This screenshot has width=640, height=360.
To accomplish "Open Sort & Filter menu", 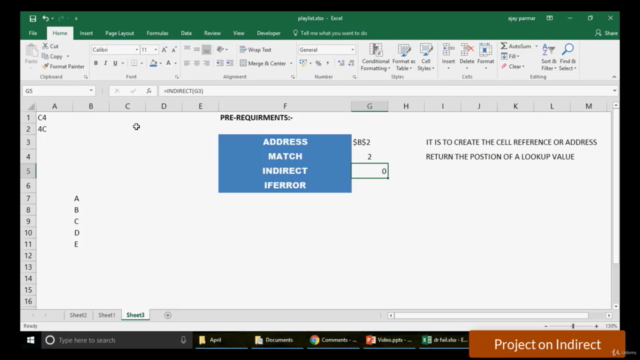I will 549,57.
